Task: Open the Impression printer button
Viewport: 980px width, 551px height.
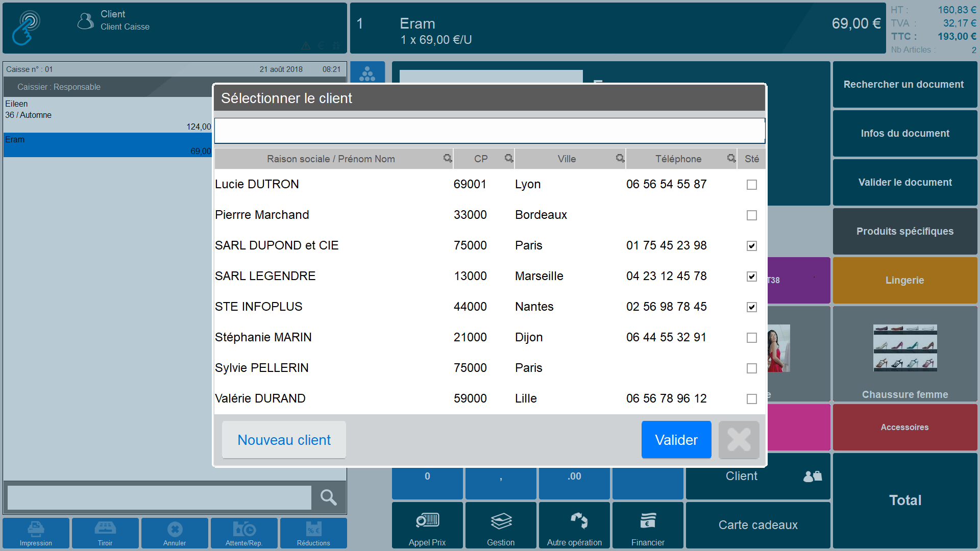Action: coord(36,533)
